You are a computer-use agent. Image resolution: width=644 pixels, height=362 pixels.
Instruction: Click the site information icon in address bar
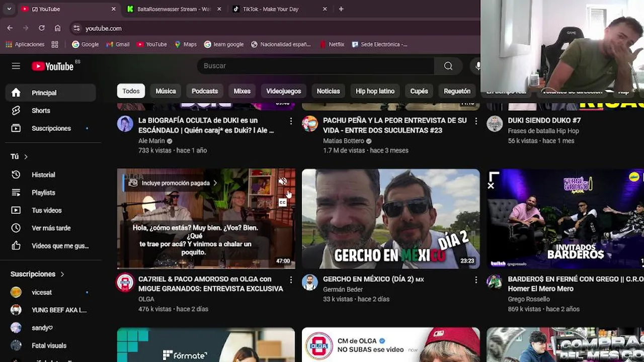click(76, 28)
